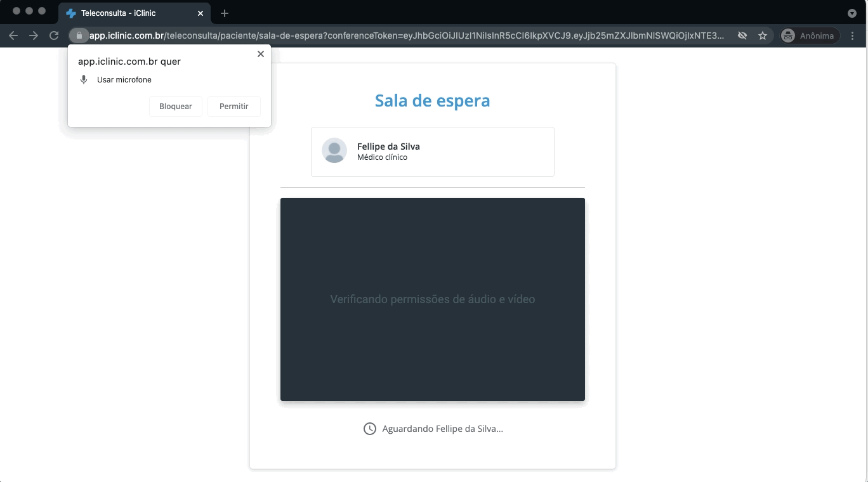This screenshot has height=482, width=868.
Task: Dismiss the permission dialog with the X
Action: pos(260,54)
